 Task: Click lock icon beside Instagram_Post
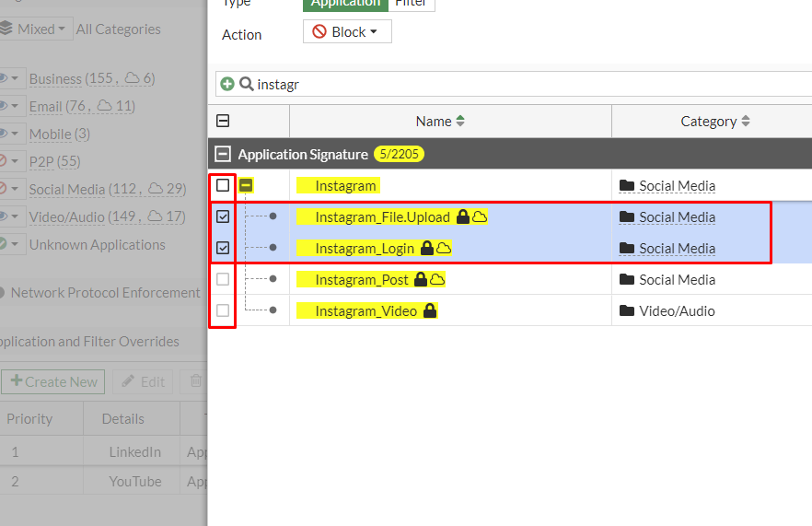point(421,280)
